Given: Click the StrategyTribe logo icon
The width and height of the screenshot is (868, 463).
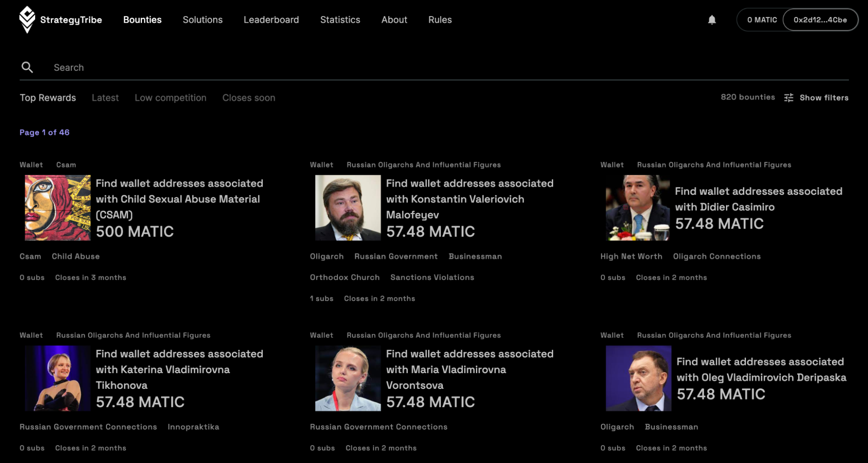Looking at the screenshot, I should 27,20.
